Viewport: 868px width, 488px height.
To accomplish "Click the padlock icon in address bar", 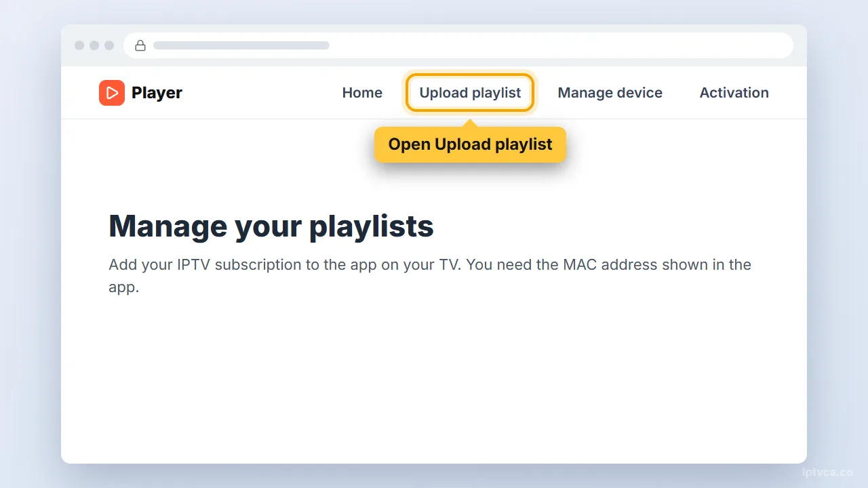I will click(x=140, y=45).
